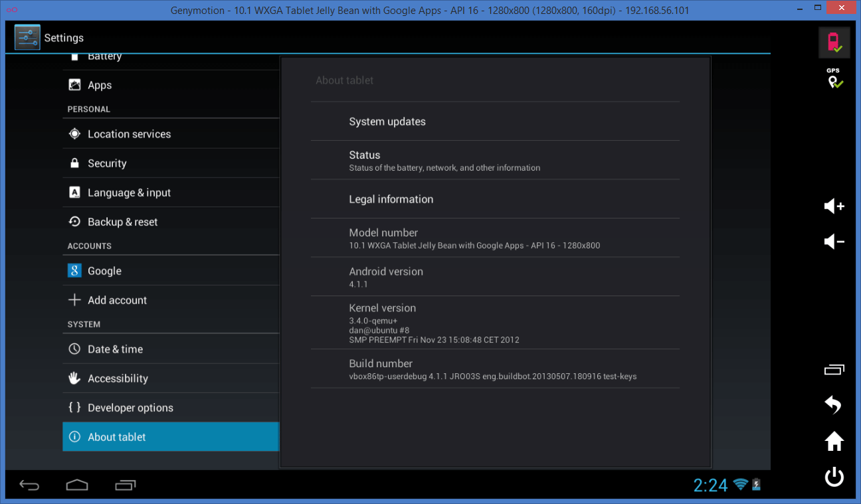This screenshot has width=861, height=504.
Task: Click Genymotion sidebar home icon
Action: (x=834, y=441)
